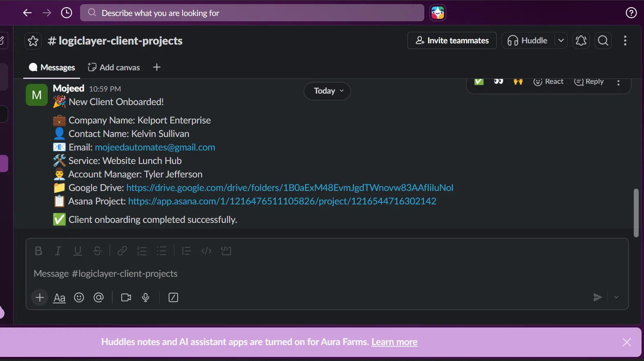This screenshot has height=361, width=644.
Task: Open mojeedautomates@gmail.com email link
Action: 155,147
